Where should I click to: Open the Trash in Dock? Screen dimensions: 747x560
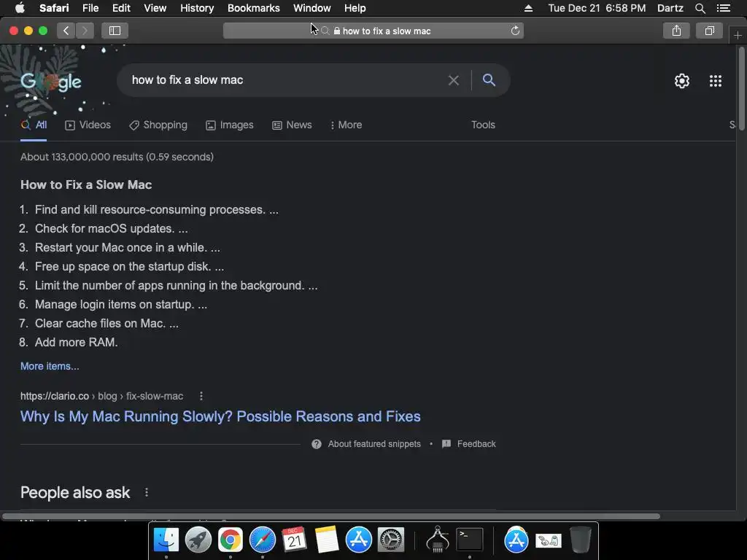click(x=581, y=540)
